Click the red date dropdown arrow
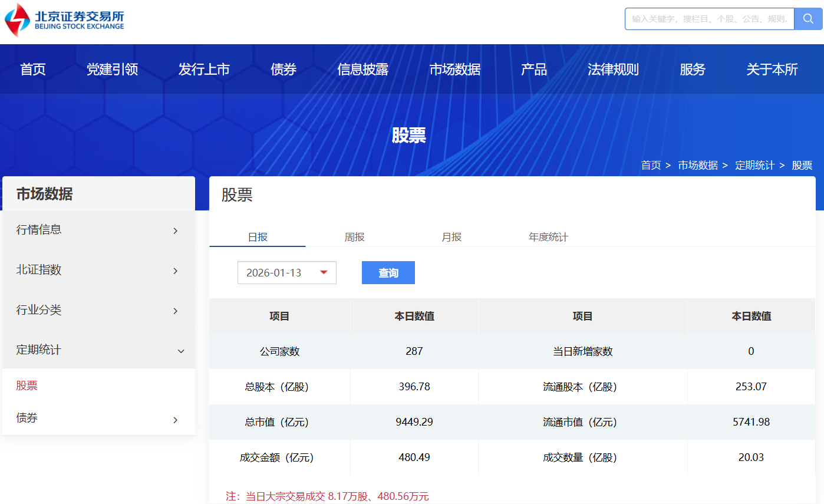The image size is (824, 504). point(324,272)
